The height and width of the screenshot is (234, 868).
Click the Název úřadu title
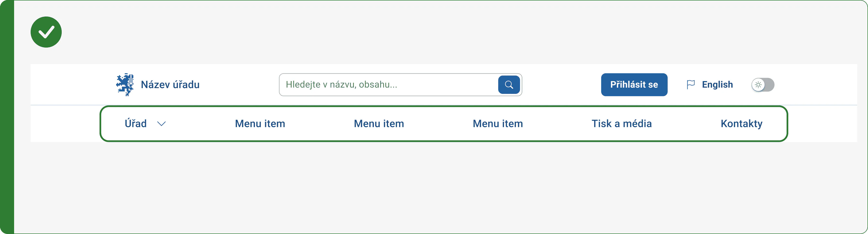(x=170, y=84)
